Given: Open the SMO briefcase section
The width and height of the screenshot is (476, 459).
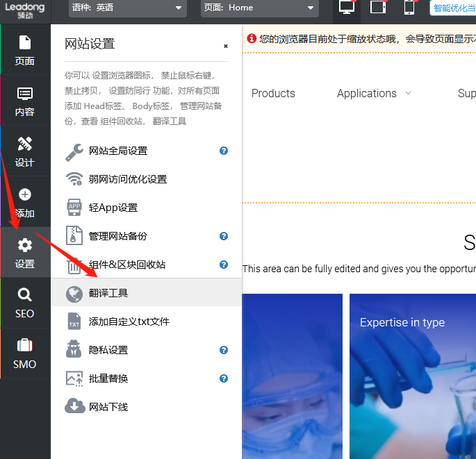Looking at the screenshot, I should (25, 353).
